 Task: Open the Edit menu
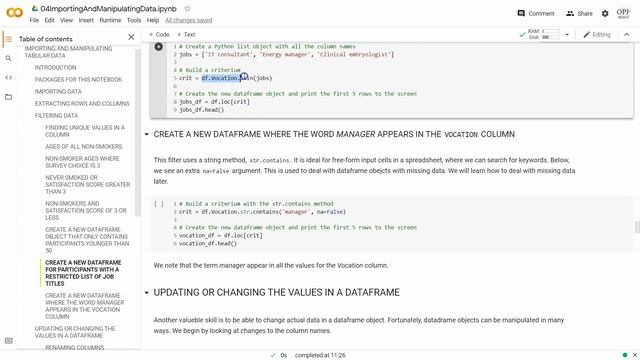pyautogui.click(x=49, y=20)
